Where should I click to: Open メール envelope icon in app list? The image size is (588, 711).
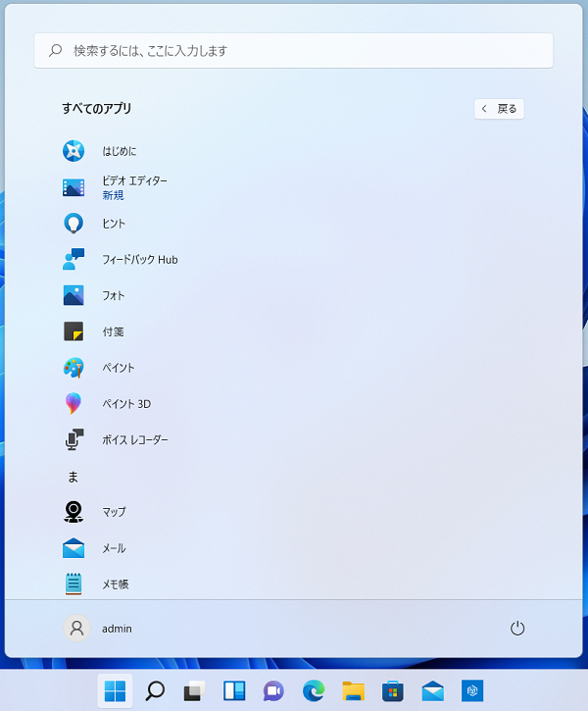(73, 548)
